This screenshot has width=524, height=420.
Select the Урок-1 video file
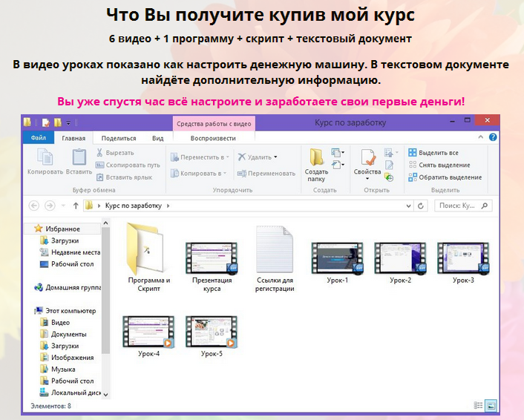[x=337, y=262]
